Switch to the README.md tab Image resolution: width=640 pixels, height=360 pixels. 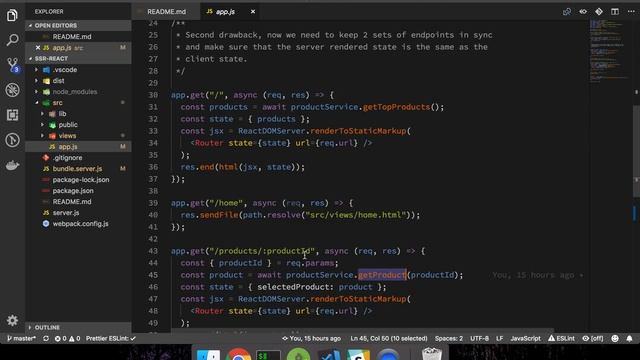click(x=166, y=11)
